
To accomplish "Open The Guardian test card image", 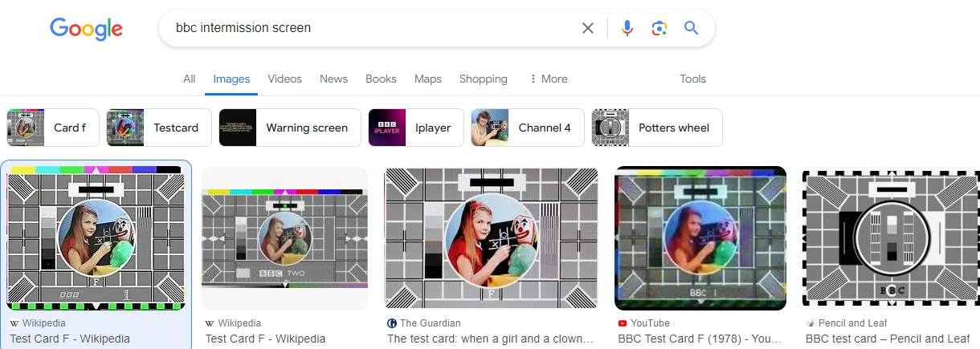I will pos(492,237).
